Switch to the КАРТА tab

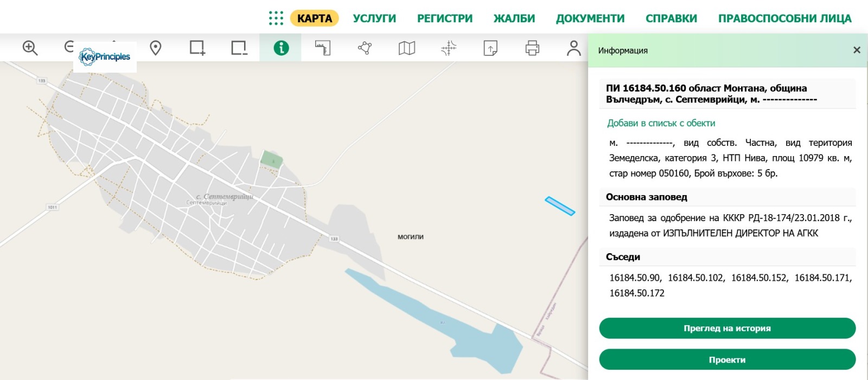pyautogui.click(x=315, y=18)
